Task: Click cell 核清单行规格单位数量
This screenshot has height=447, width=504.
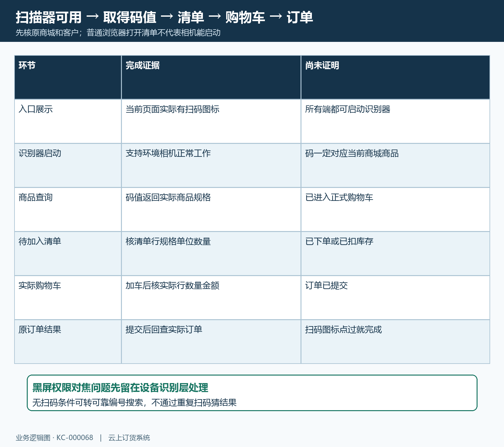Action: (x=211, y=254)
